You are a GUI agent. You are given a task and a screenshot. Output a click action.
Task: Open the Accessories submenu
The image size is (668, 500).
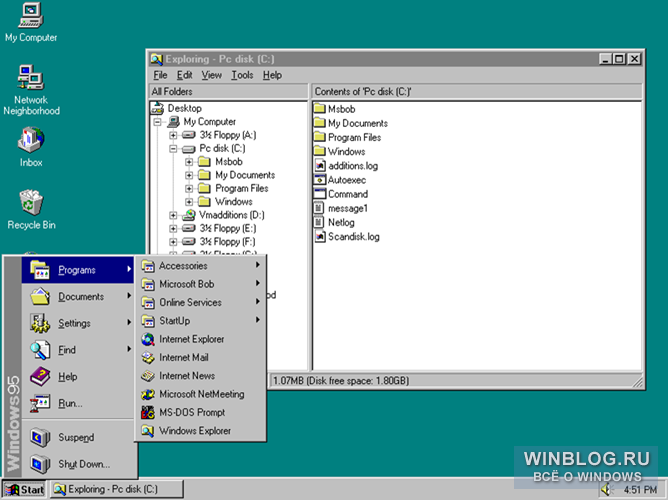coord(201,266)
